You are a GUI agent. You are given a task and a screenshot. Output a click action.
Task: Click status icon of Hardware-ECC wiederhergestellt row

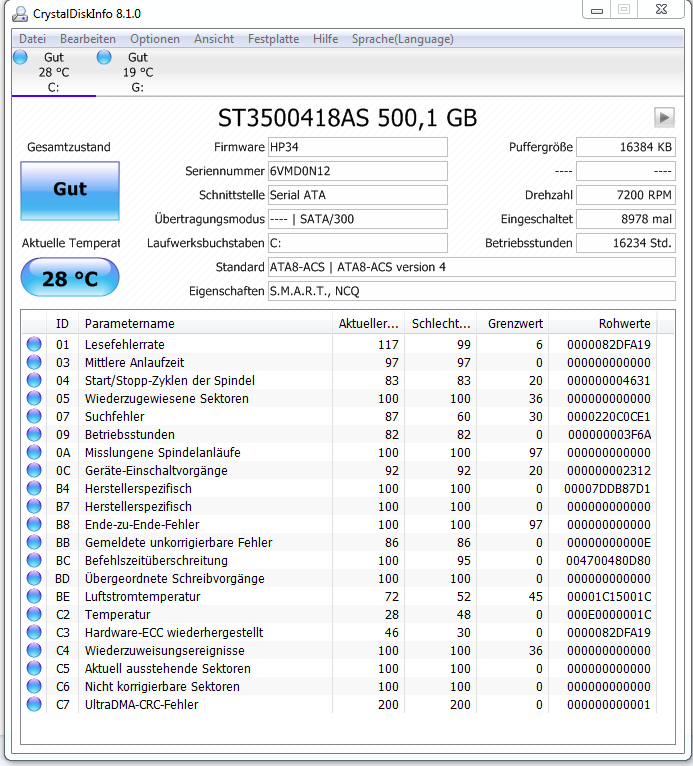[34, 633]
